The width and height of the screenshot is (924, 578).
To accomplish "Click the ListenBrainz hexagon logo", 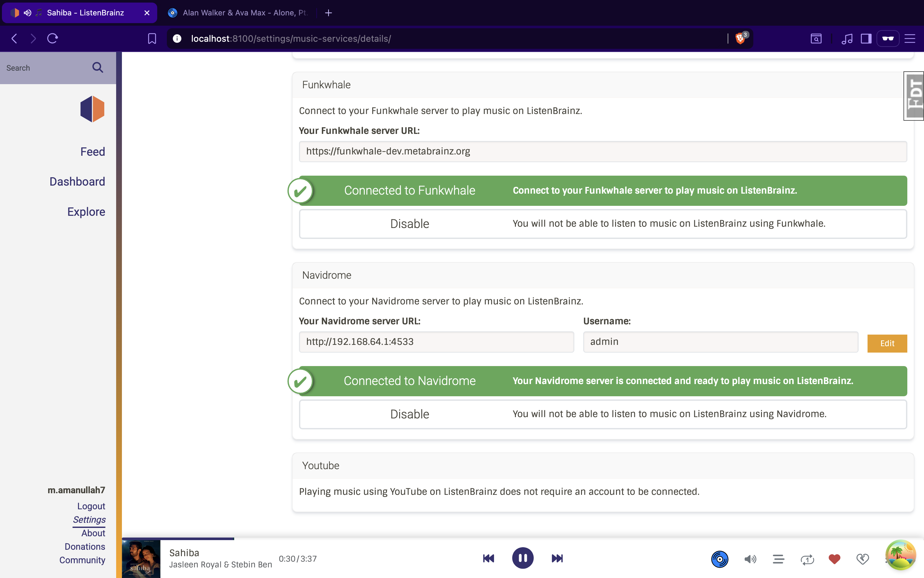I will (x=92, y=109).
